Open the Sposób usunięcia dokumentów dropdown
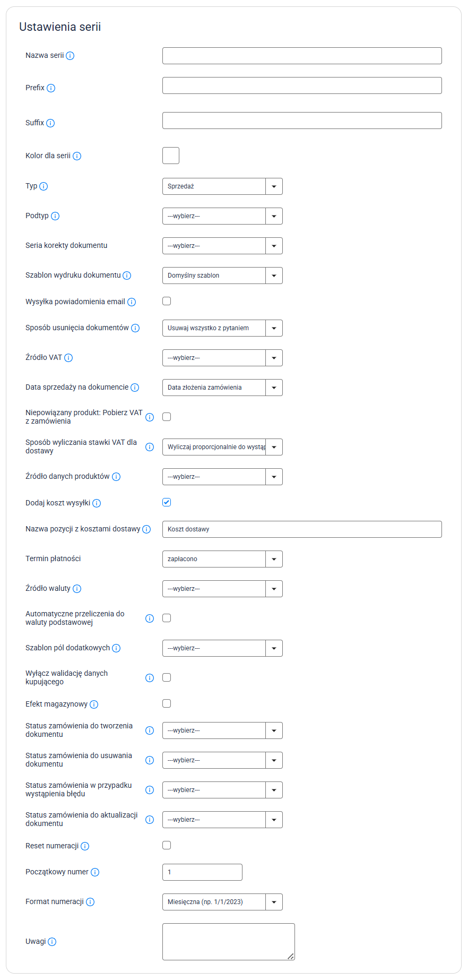The width and height of the screenshot is (468, 980). [222, 328]
